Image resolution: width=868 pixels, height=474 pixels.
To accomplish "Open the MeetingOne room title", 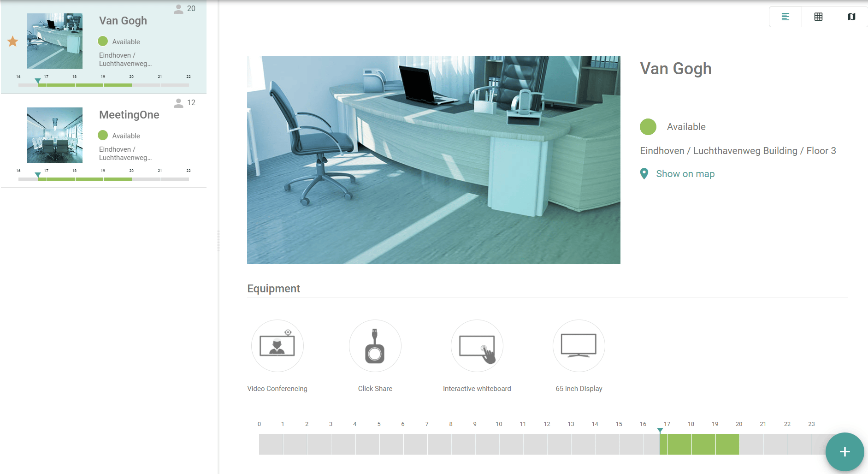I will point(129,115).
